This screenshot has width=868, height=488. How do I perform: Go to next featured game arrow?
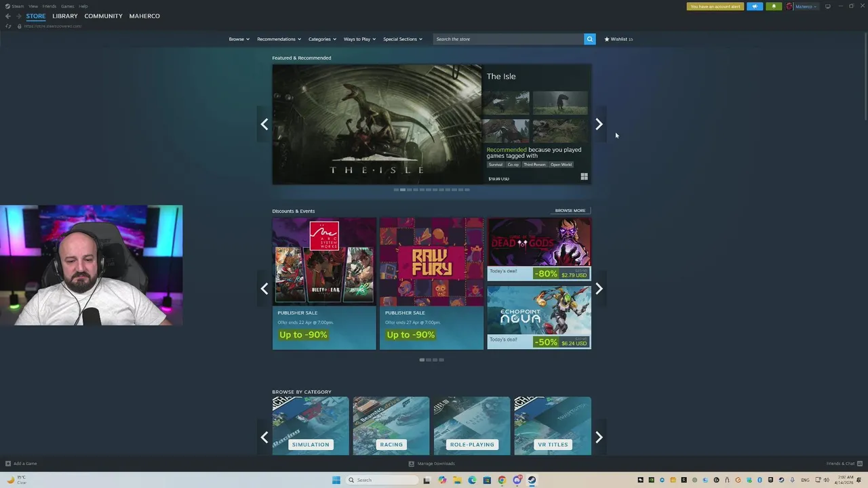click(599, 124)
